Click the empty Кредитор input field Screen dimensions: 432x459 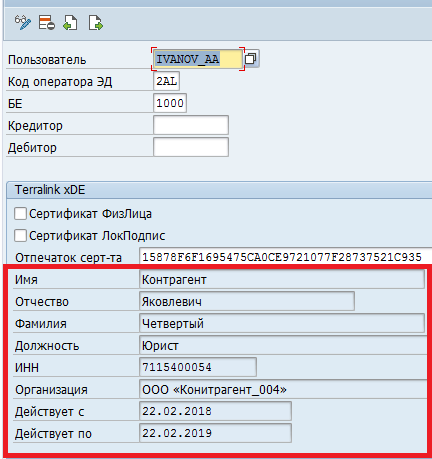pyautogui.click(x=191, y=125)
